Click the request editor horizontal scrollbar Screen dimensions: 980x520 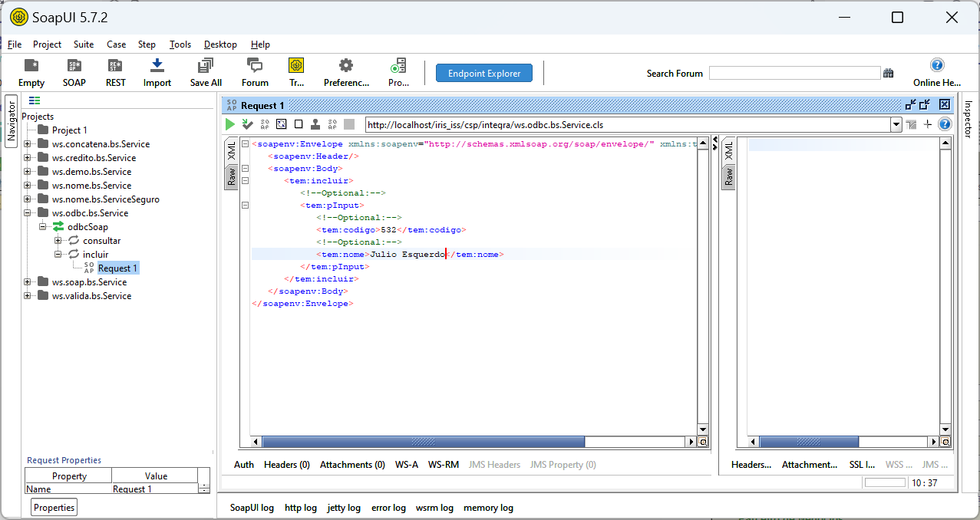(423, 442)
